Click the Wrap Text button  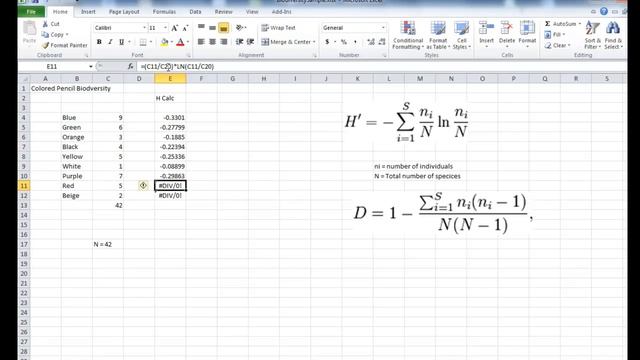(278, 28)
